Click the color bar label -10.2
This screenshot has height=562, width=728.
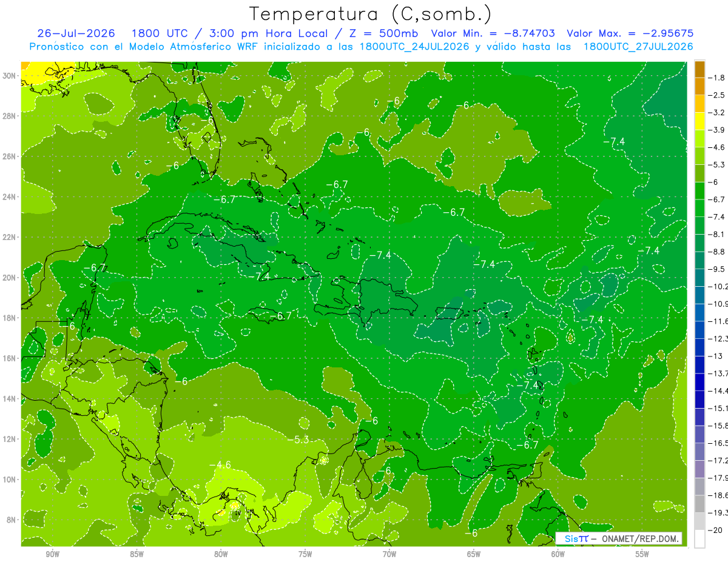[x=718, y=286]
